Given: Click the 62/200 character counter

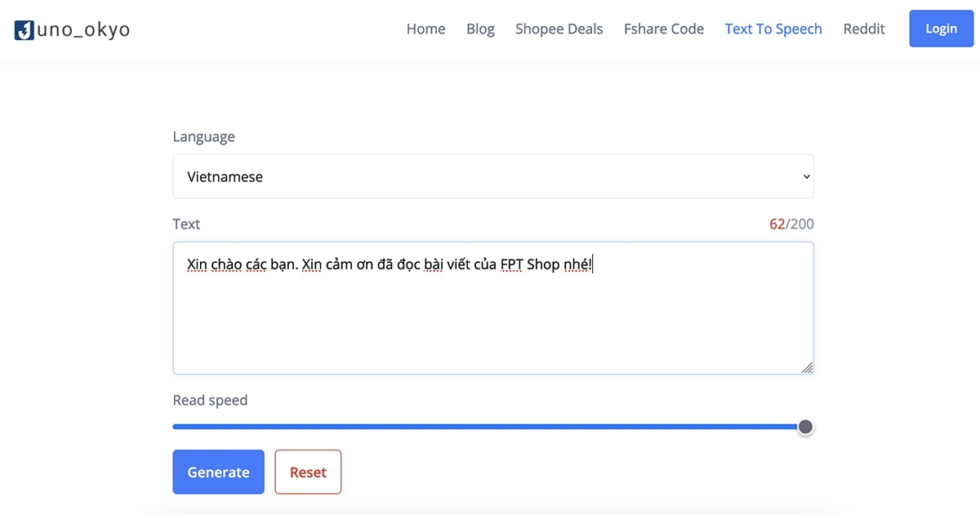Looking at the screenshot, I should point(791,224).
